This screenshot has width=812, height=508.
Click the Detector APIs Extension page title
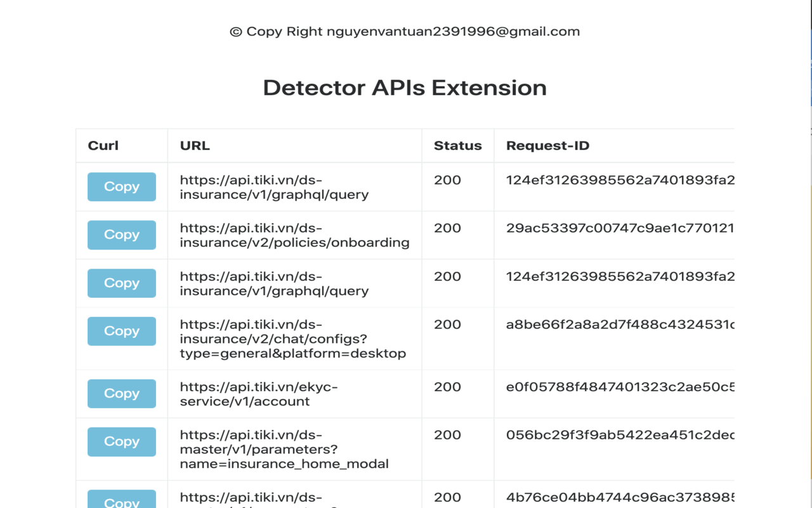(x=405, y=88)
